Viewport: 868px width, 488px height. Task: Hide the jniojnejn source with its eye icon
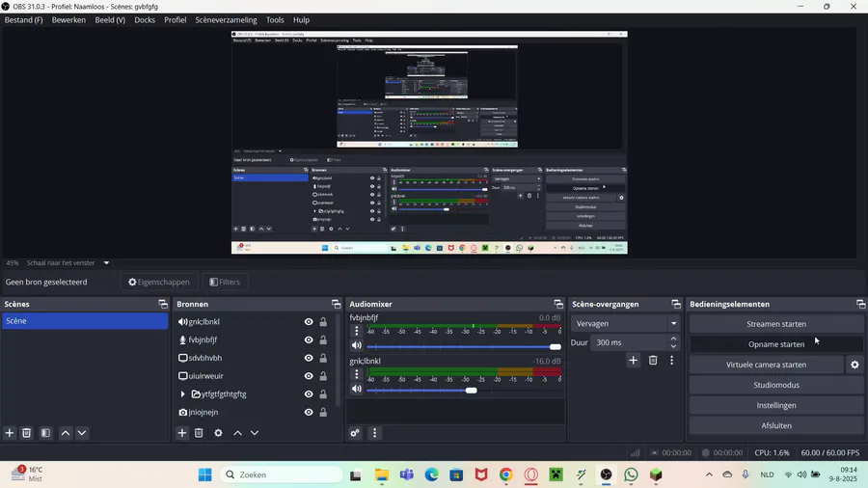(309, 412)
